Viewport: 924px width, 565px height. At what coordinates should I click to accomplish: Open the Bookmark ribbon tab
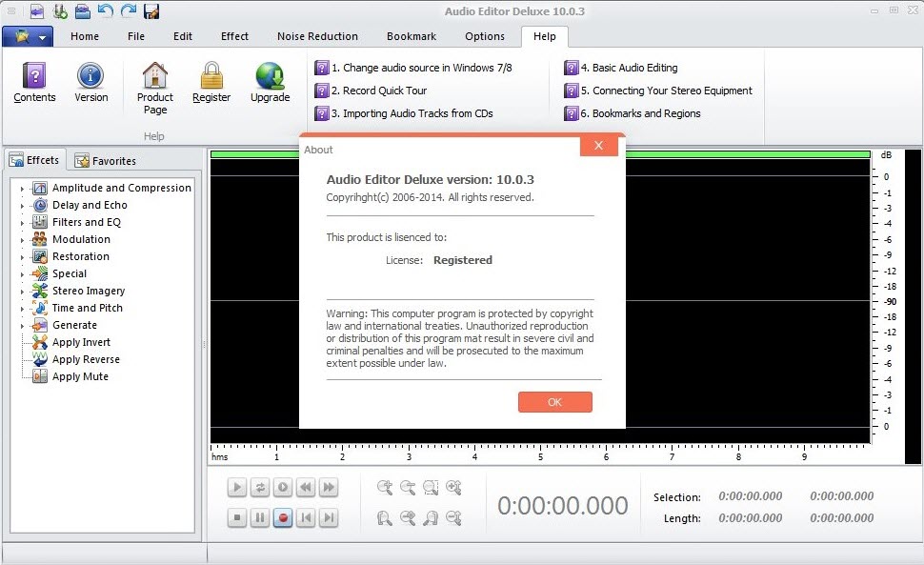(x=412, y=36)
